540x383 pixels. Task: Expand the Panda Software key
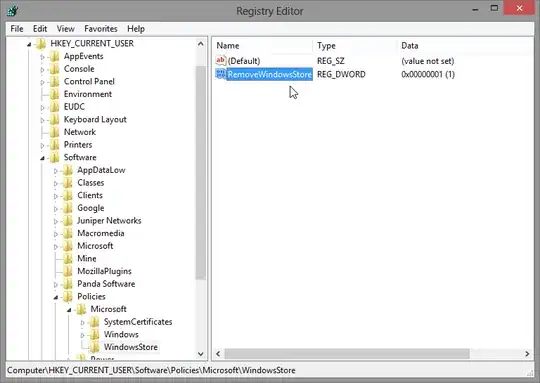pyautogui.click(x=56, y=284)
